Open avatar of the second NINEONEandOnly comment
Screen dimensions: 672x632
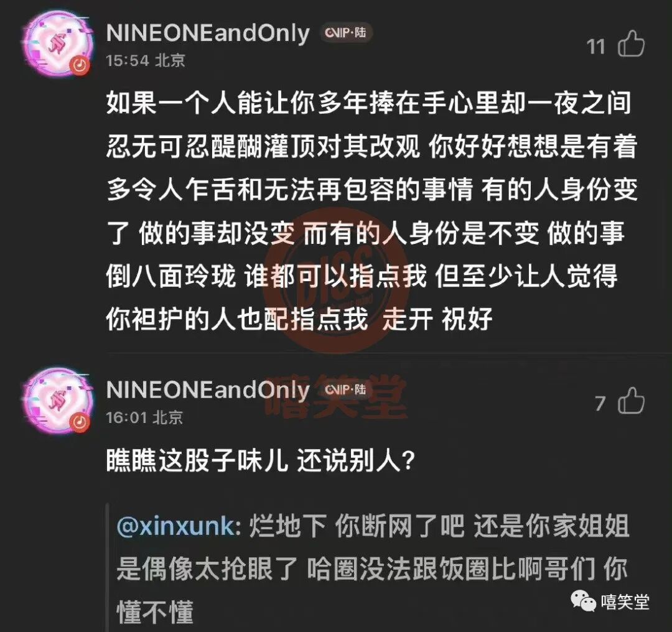[x=57, y=401]
